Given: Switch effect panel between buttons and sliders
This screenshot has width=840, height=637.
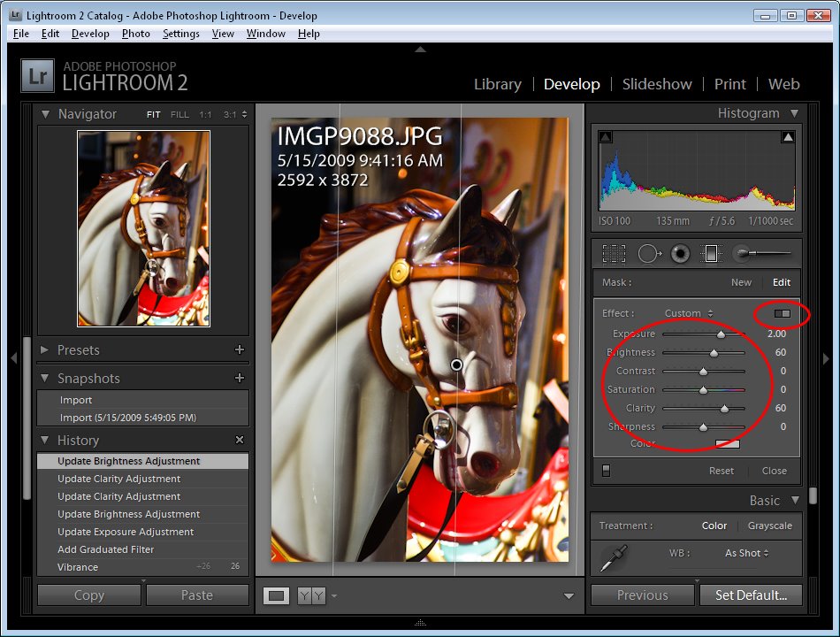Looking at the screenshot, I should pos(783,313).
